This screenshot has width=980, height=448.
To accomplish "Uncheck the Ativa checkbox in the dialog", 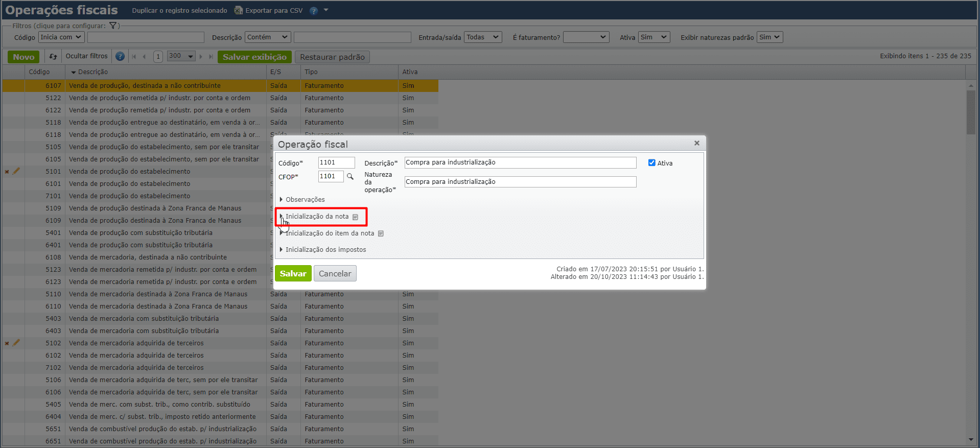I will 652,163.
